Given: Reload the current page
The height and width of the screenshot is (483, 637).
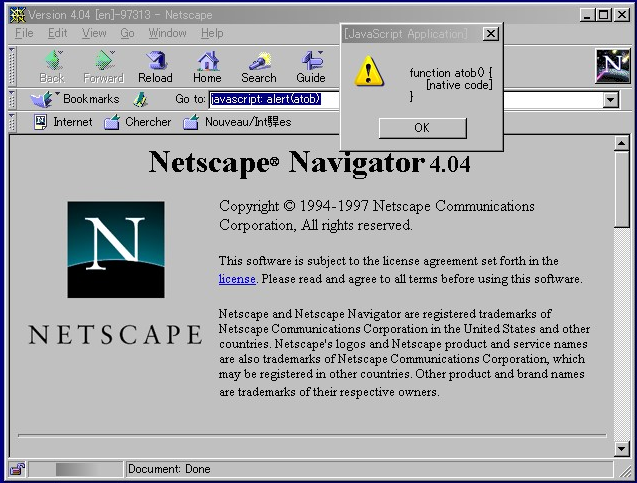Looking at the screenshot, I should 156,67.
